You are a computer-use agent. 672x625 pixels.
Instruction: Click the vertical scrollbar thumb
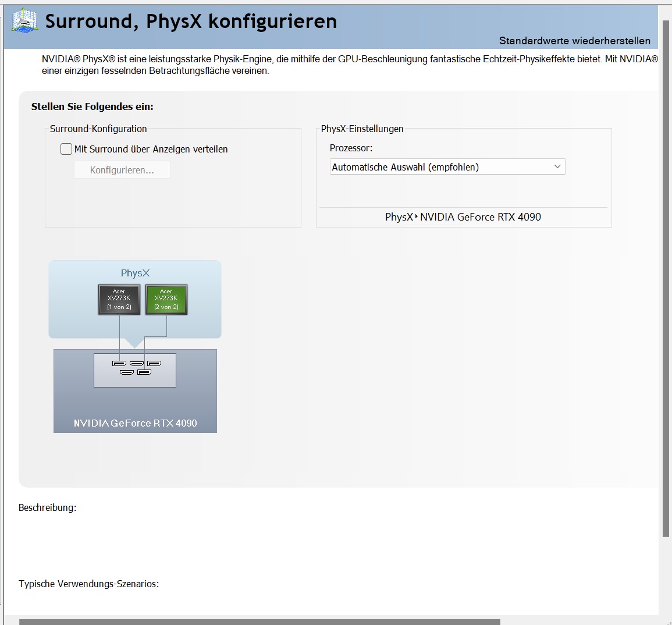(x=666, y=278)
